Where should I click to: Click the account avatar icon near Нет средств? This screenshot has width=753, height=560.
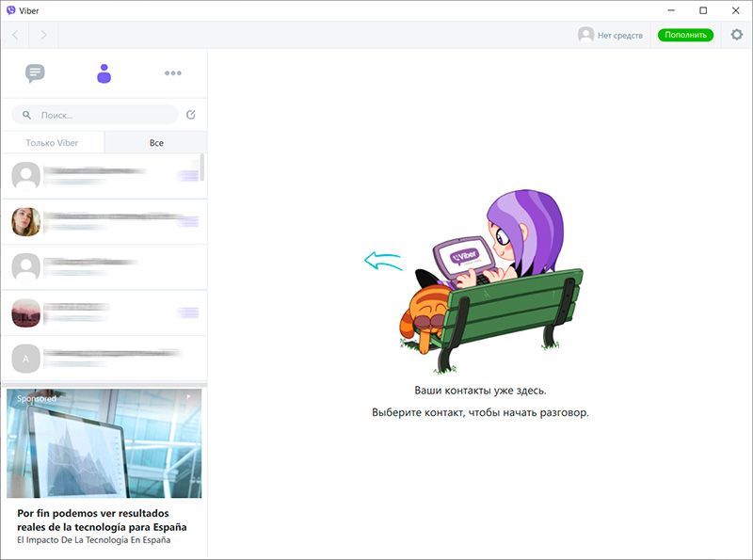tap(585, 35)
